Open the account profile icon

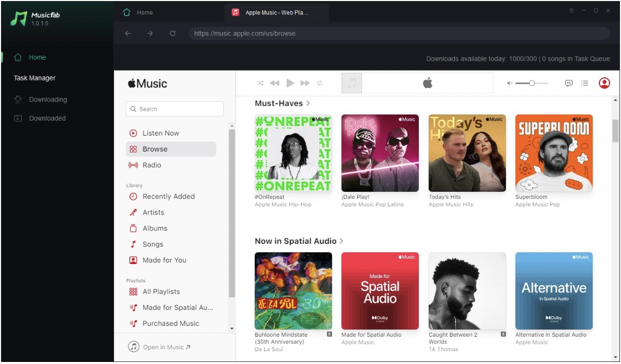pyautogui.click(x=604, y=83)
